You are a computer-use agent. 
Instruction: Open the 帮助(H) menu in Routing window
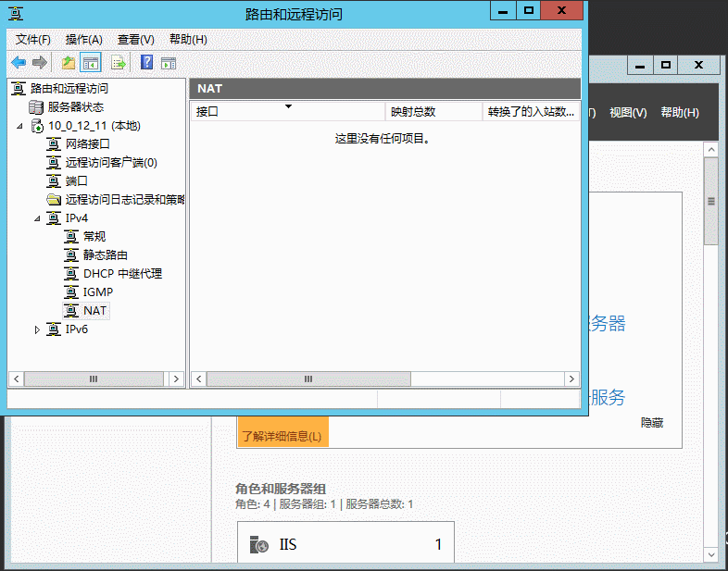[188, 40]
